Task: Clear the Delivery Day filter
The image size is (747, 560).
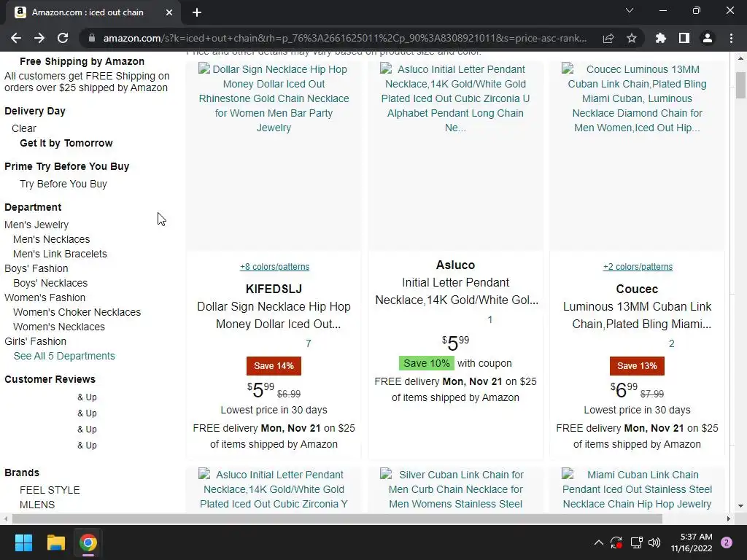Action: coord(24,128)
